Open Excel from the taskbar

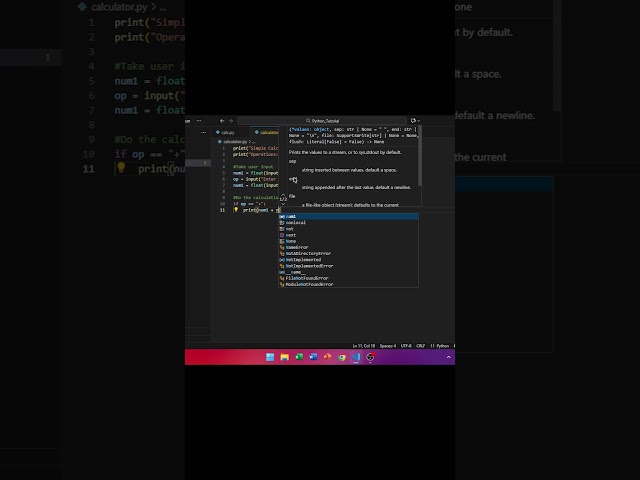[x=299, y=357]
